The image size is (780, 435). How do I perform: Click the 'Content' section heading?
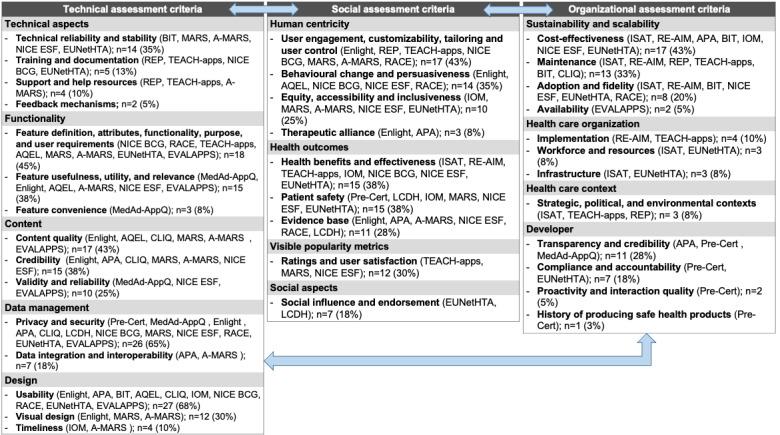[x=23, y=223]
